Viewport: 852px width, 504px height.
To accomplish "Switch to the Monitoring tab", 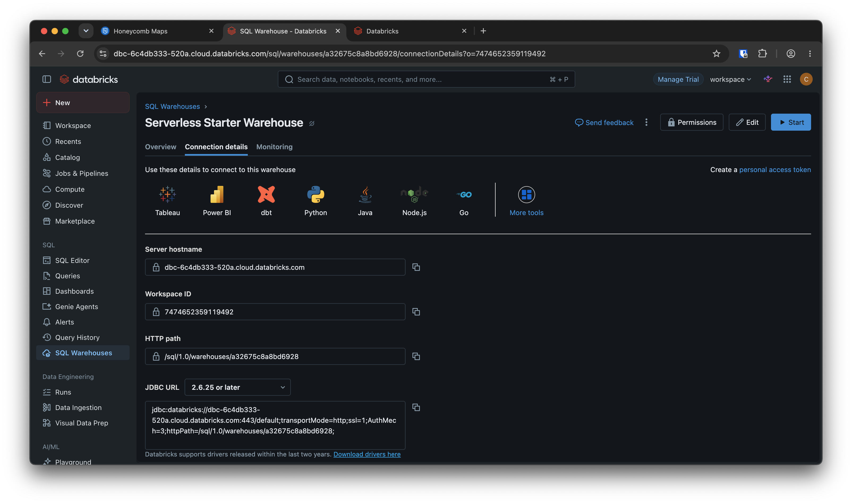I will pyautogui.click(x=274, y=147).
